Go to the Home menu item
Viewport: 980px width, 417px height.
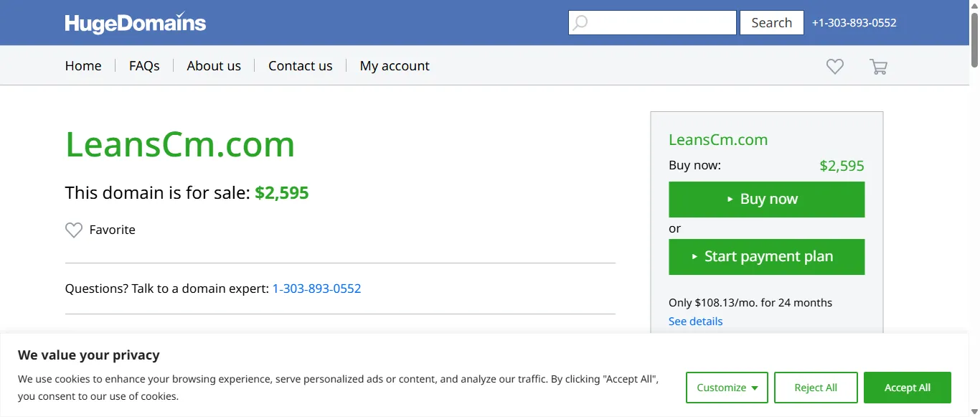click(83, 66)
